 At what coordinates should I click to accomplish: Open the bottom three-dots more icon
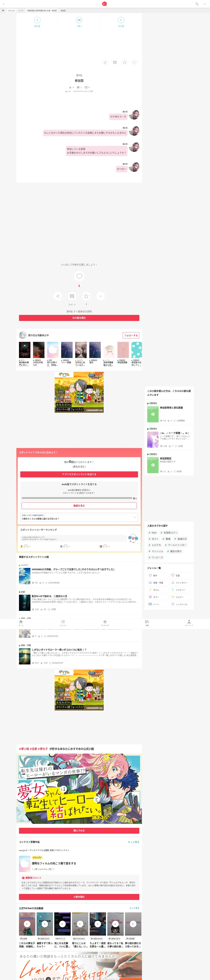101,296
